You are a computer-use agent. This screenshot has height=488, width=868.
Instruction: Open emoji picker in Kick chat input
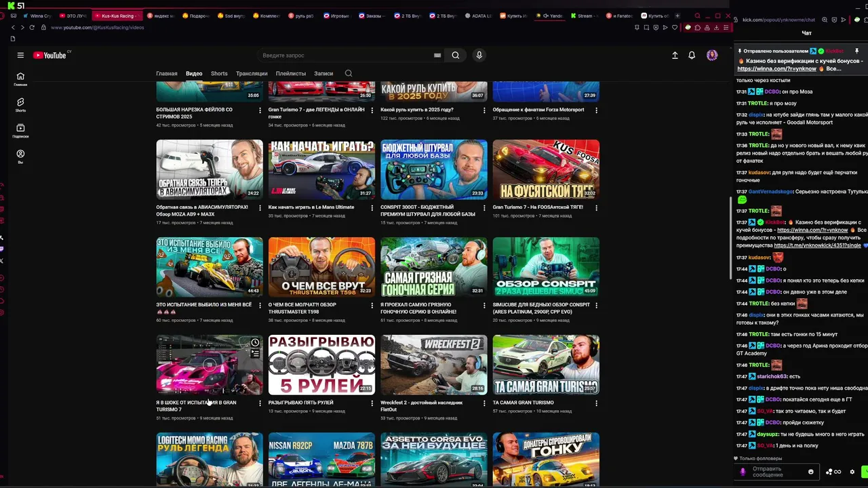[x=810, y=472]
